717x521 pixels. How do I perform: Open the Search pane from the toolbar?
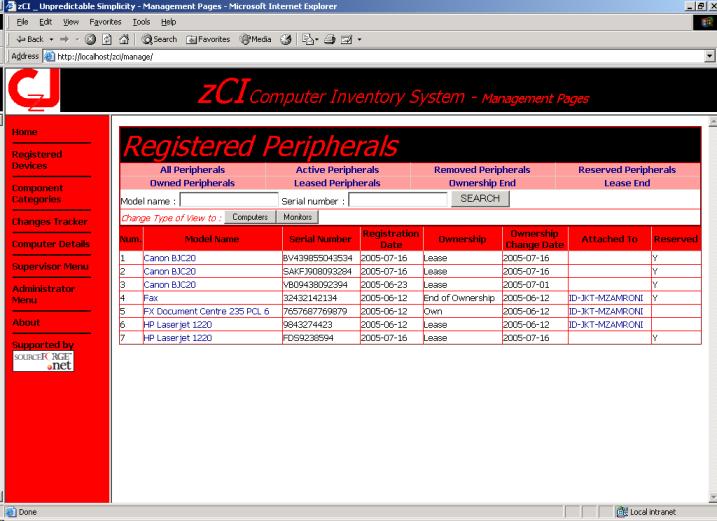159,39
